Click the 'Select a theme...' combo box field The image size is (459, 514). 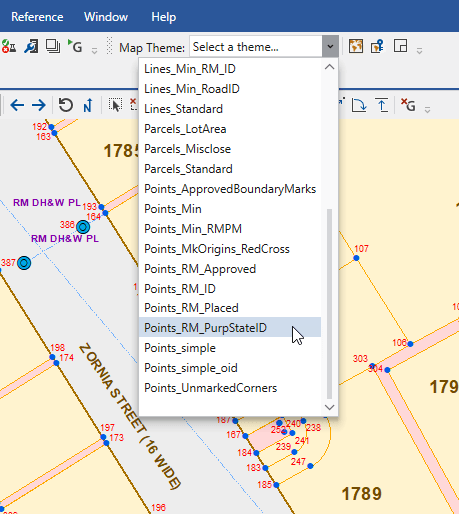256,47
